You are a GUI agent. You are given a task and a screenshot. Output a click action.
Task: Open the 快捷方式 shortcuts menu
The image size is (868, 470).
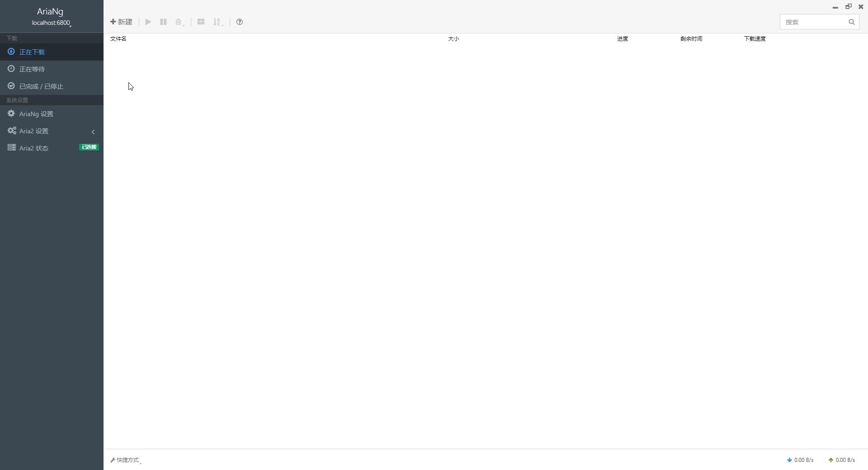[x=126, y=460]
